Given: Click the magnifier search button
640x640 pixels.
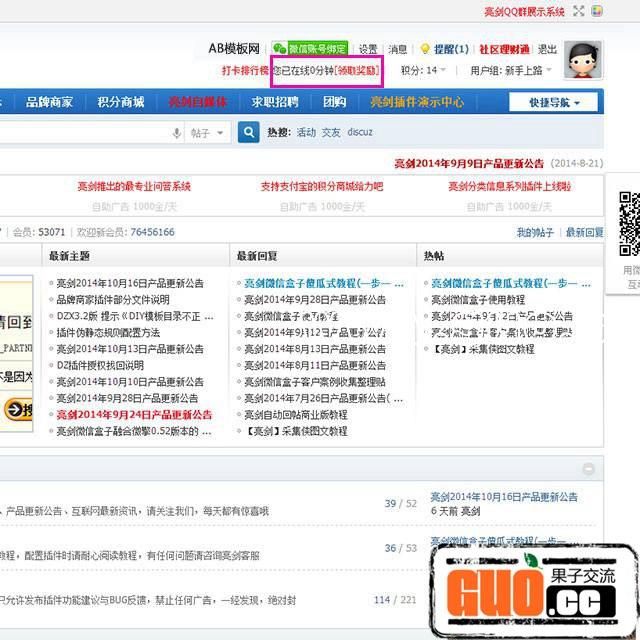Looking at the screenshot, I should [248, 133].
